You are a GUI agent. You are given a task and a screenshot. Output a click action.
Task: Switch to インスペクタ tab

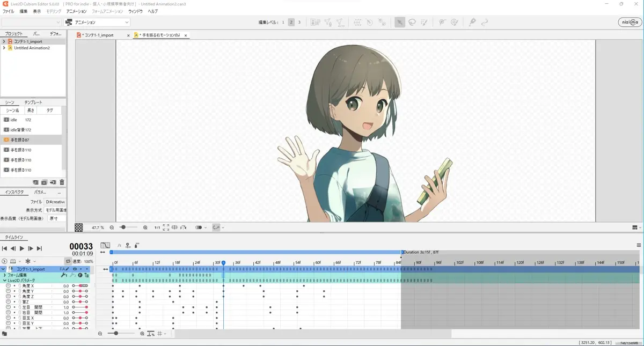[x=14, y=192]
